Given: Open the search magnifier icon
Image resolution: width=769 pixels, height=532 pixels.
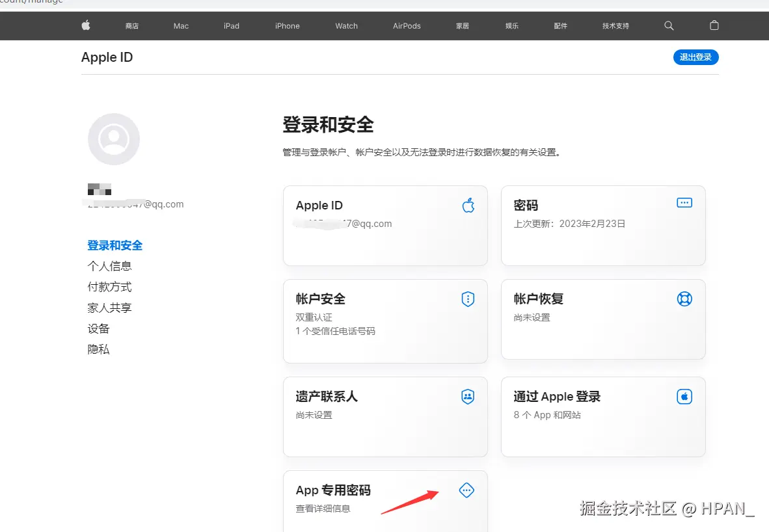Looking at the screenshot, I should point(668,25).
